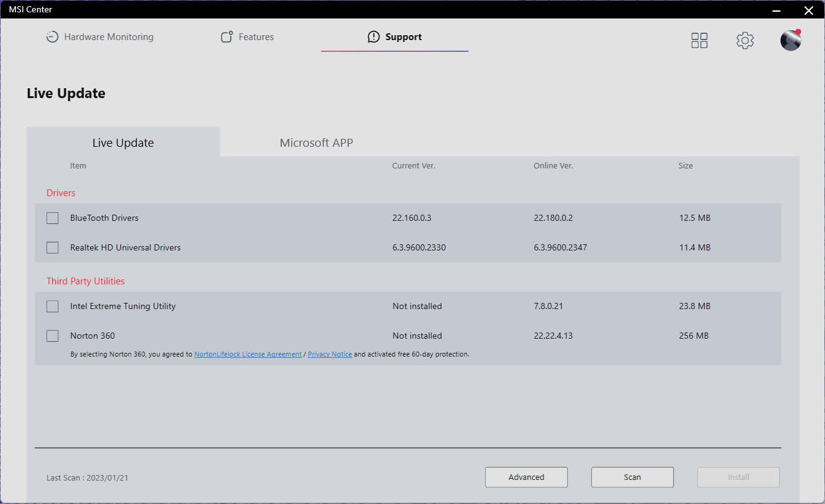Open the dashboard grid icon
Image resolution: width=825 pixels, height=504 pixels.
coord(699,40)
